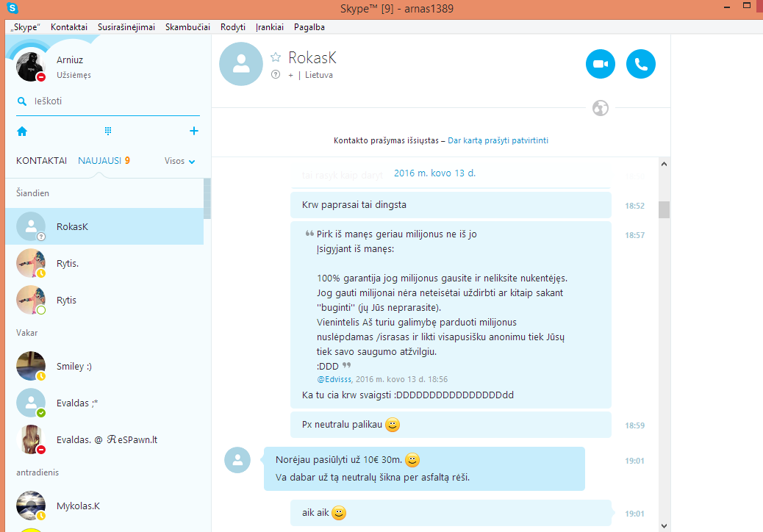Click the status question mark icon by Lietuva

point(276,74)
